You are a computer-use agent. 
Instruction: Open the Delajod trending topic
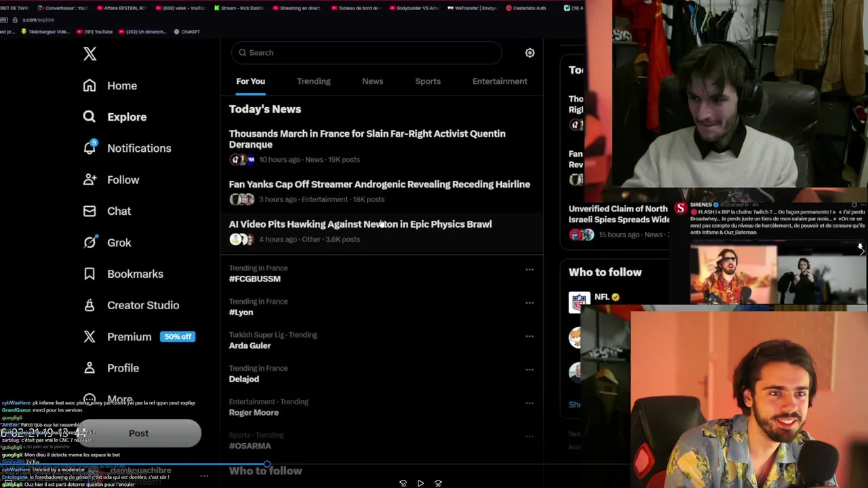(x=244, y=379)
